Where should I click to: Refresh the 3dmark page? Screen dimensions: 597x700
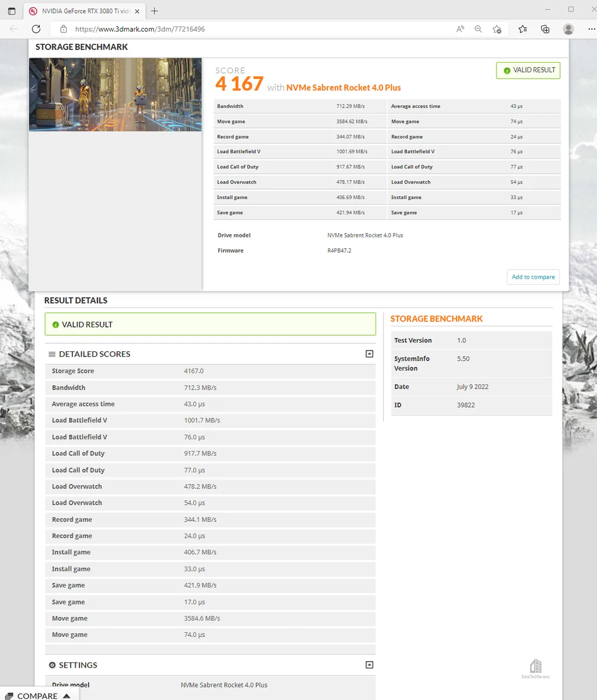(36, 29)
